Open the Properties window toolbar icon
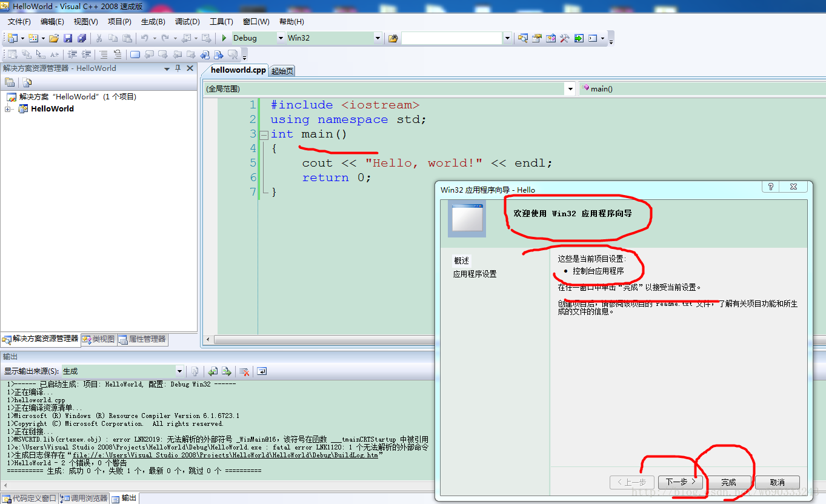This screenshot has width=826, height=504. point(537,38)
